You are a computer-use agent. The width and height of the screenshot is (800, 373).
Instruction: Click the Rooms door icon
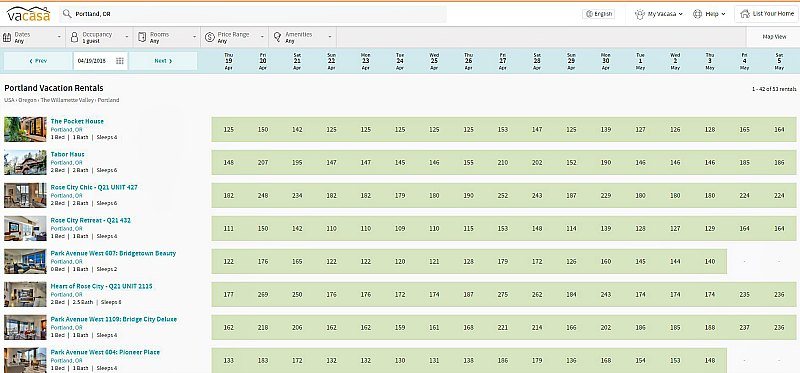click(142, 37)
